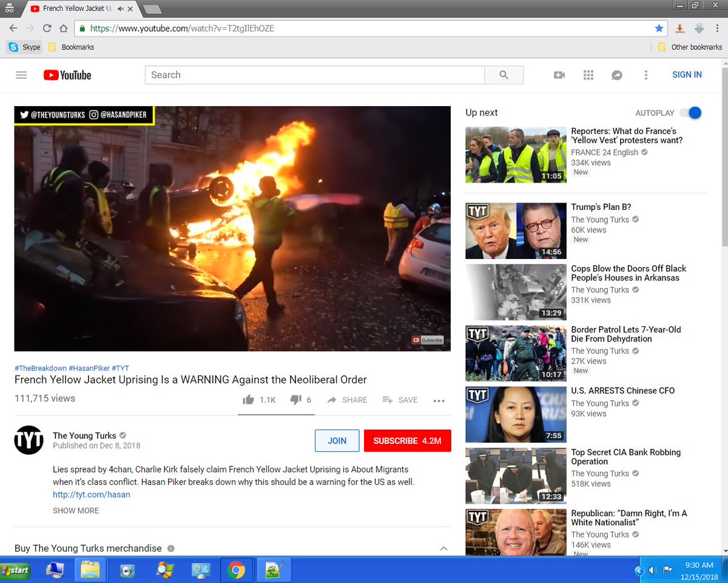Open The Young Turks channel name link
Image resolution: width=728 pixels, height=583 pixels.
click(x=84, y=436)
